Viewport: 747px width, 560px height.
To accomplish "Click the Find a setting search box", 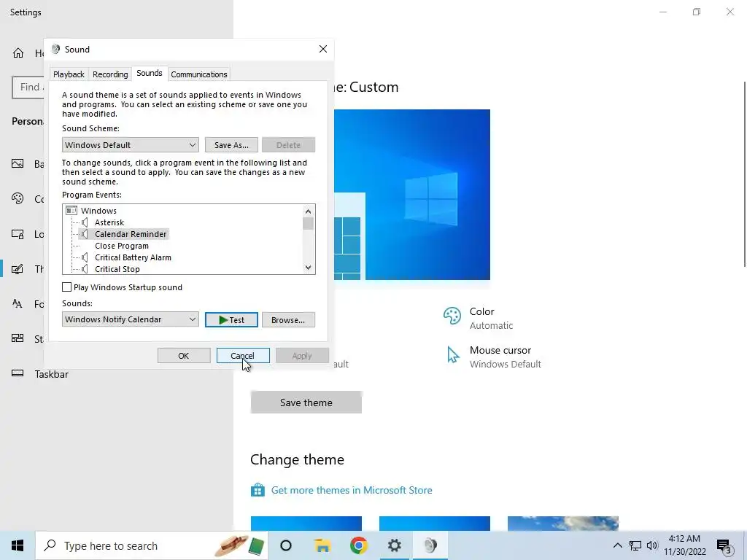I will [x=28, y=87].
